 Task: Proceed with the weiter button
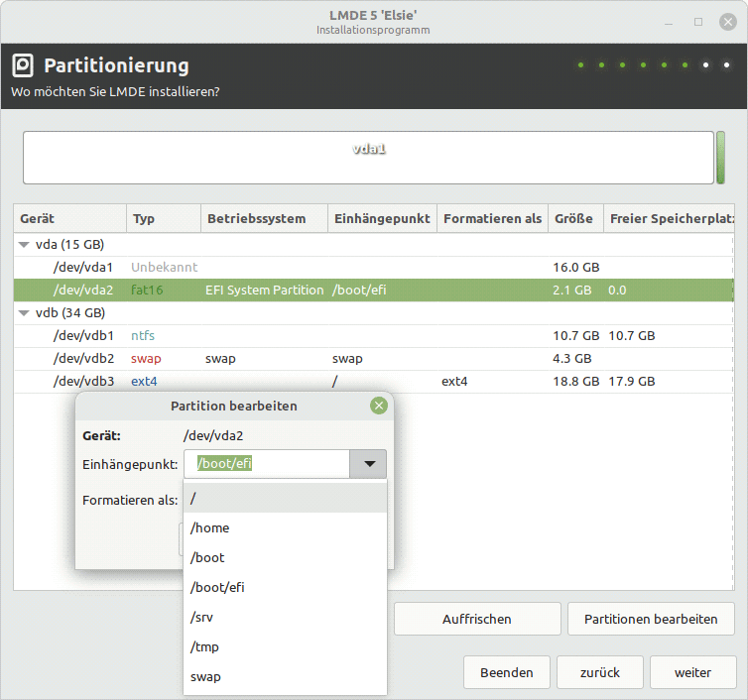[x=692, y=672]
